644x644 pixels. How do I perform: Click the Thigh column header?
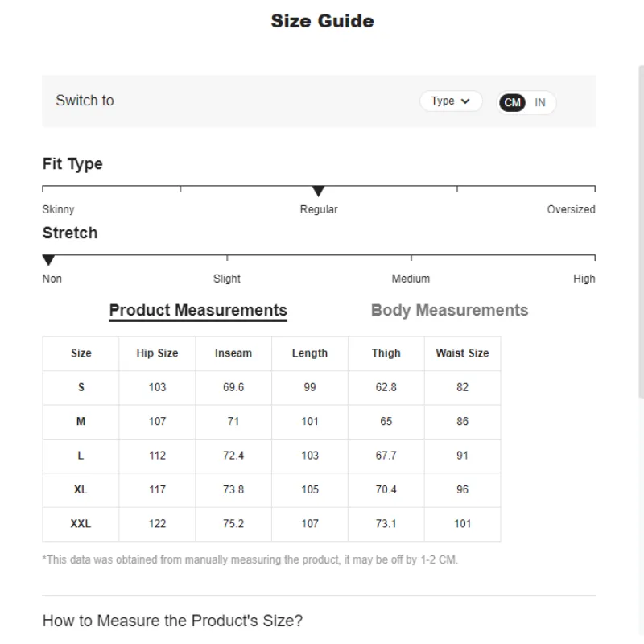[386, 353]
